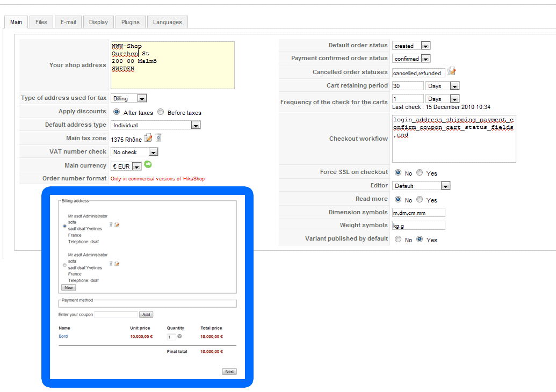Screen dimensions: 556x392
Task: Click the '1375 Rhône' tax zone value
Action: [126, 140]
